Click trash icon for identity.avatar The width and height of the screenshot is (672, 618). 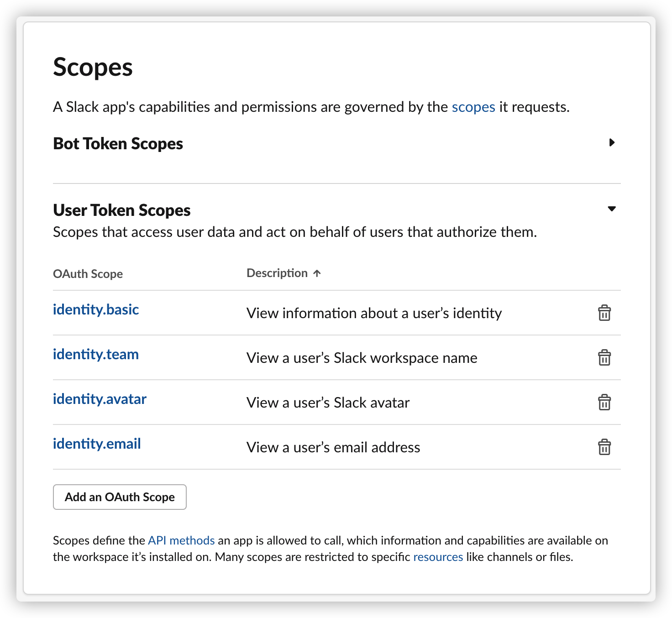604,402
